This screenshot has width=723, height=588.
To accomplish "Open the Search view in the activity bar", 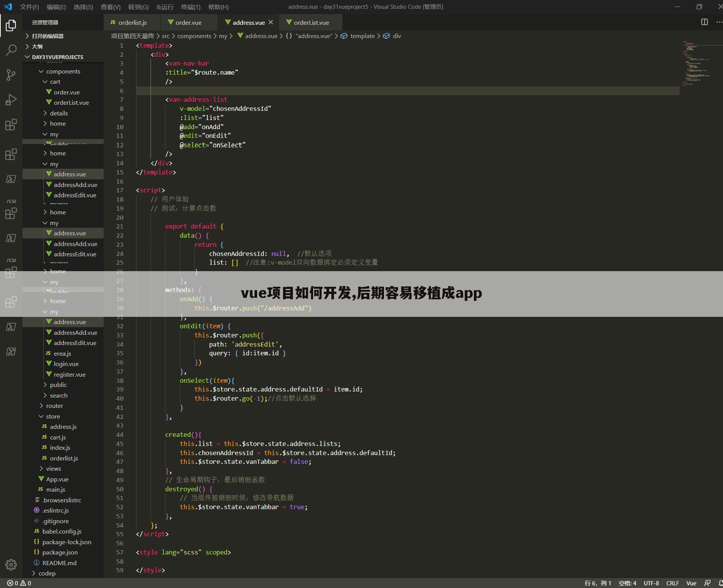I will coord(11,50).
